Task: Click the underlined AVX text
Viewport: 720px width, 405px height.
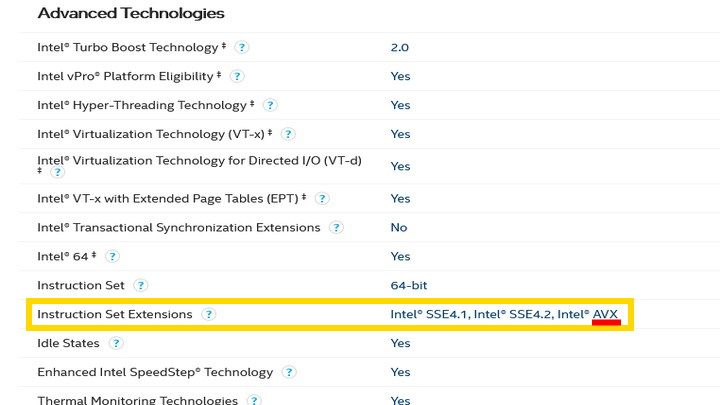Action: click(606, 314)
